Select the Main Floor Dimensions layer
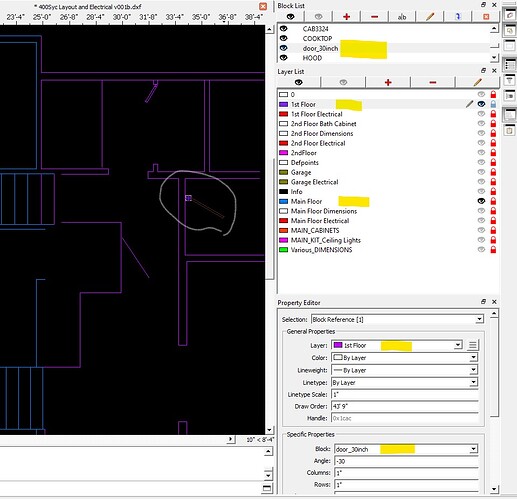The image size is (517, 499). point(388,211)
